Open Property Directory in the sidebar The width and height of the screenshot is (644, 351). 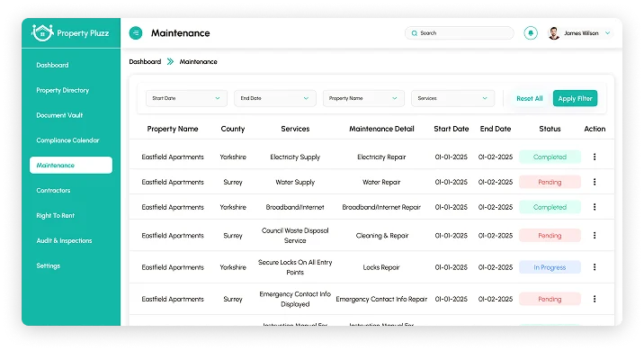coord(62,90)
